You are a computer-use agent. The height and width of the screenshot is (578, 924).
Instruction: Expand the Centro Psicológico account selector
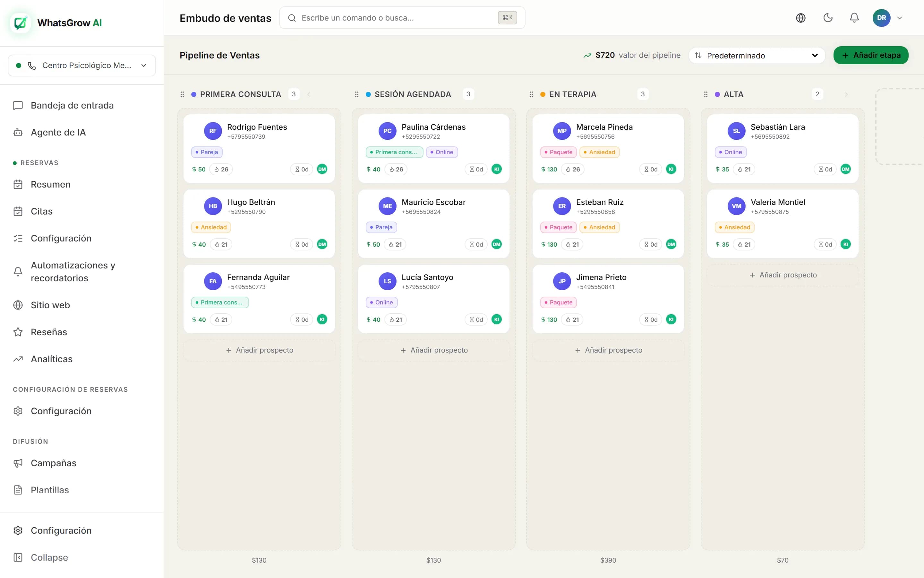82,66
